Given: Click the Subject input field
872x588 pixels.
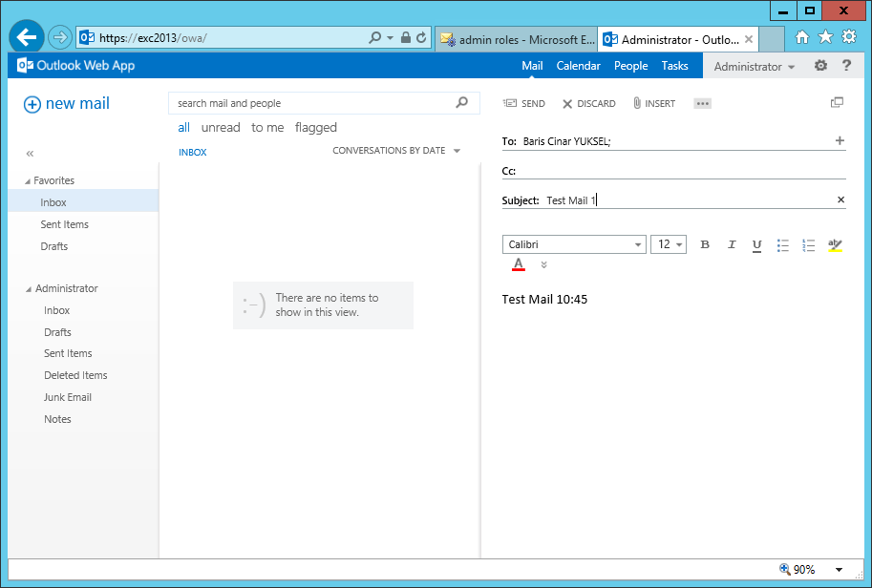Looking at the screenshot, I should point(688,200).
